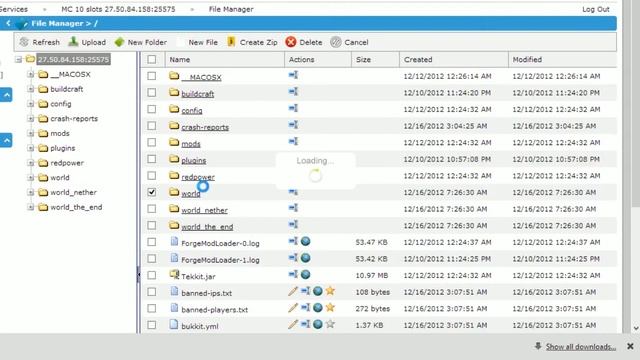Click the Refresh toolbar button
Image resolution: width=640 pixels, height=360 pixels.
tap(40, 42)
